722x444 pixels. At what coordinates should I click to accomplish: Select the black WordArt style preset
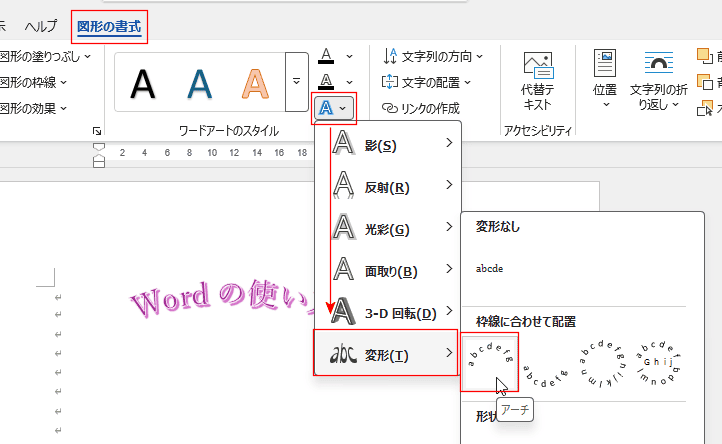143,83
